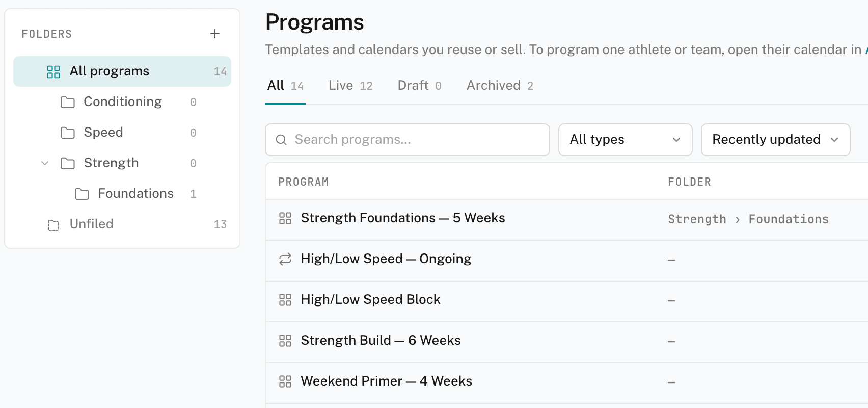868x408 pixels.
Task: Select the Unfiled folder
Action: [x=122, y=224]
